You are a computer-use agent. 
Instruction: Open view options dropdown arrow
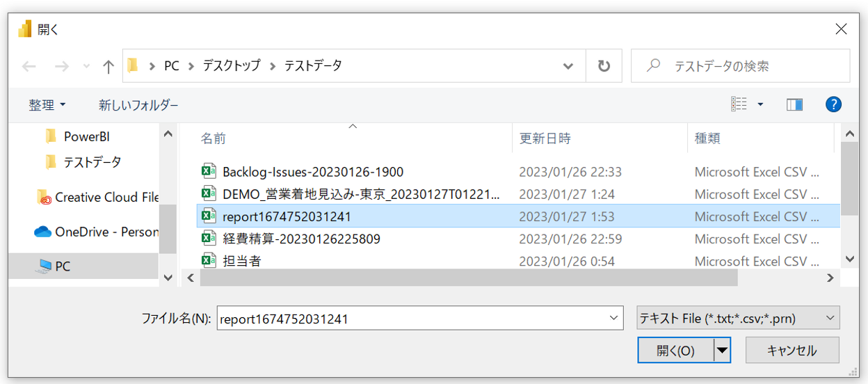pos(760,105)
